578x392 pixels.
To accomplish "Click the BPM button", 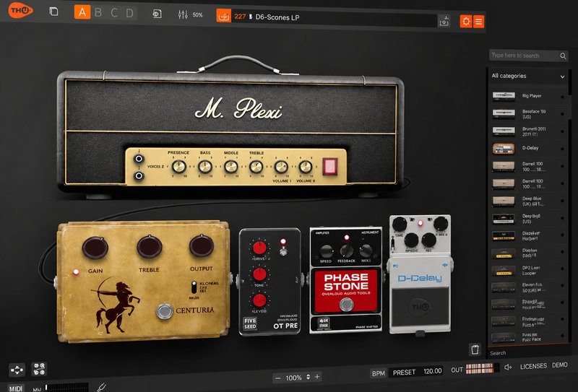I will 378,373.
